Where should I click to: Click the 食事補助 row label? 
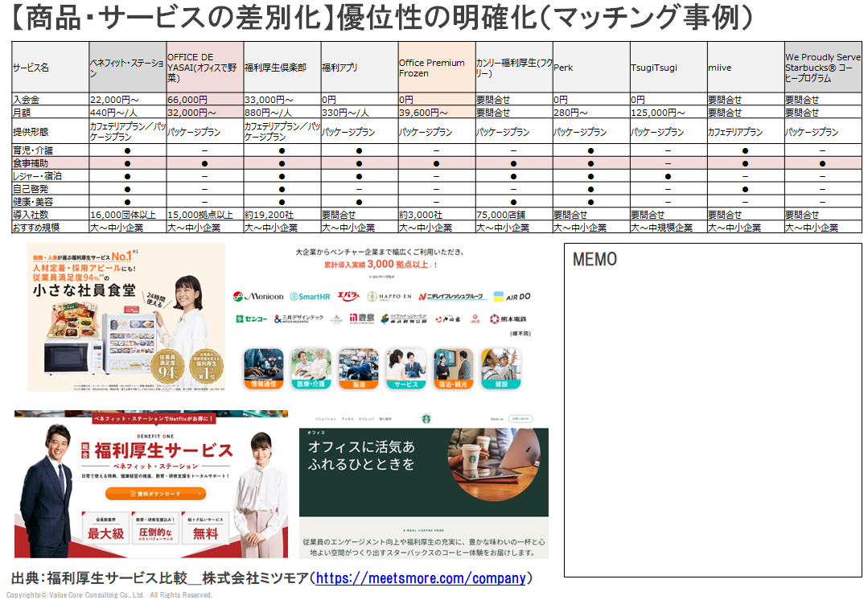coord(50,163)
